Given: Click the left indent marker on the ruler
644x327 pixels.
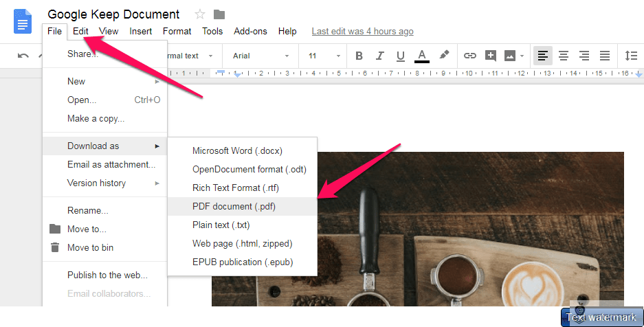Looking at the screenshot, I should [237, 75].
